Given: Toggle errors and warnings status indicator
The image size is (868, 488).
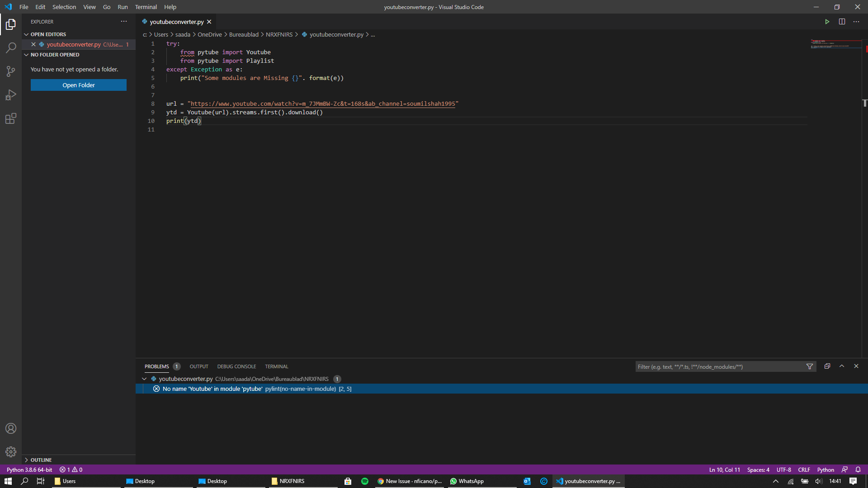Looking at the screenshot, I should pyautogui.click(x=71, y=469).
